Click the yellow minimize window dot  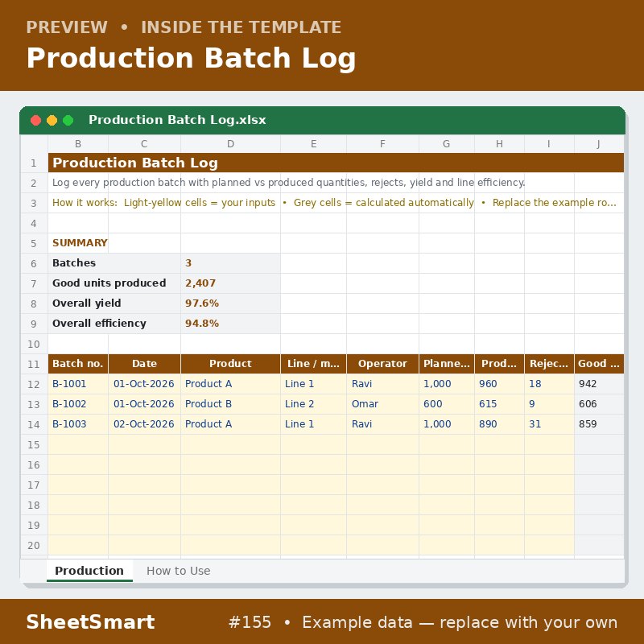coord(52,120)
